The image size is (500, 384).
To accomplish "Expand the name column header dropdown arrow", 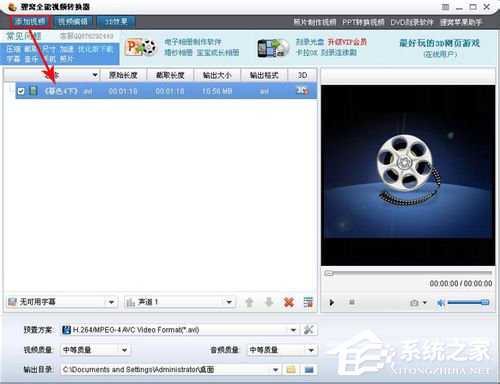I will [x=95, y=75].
